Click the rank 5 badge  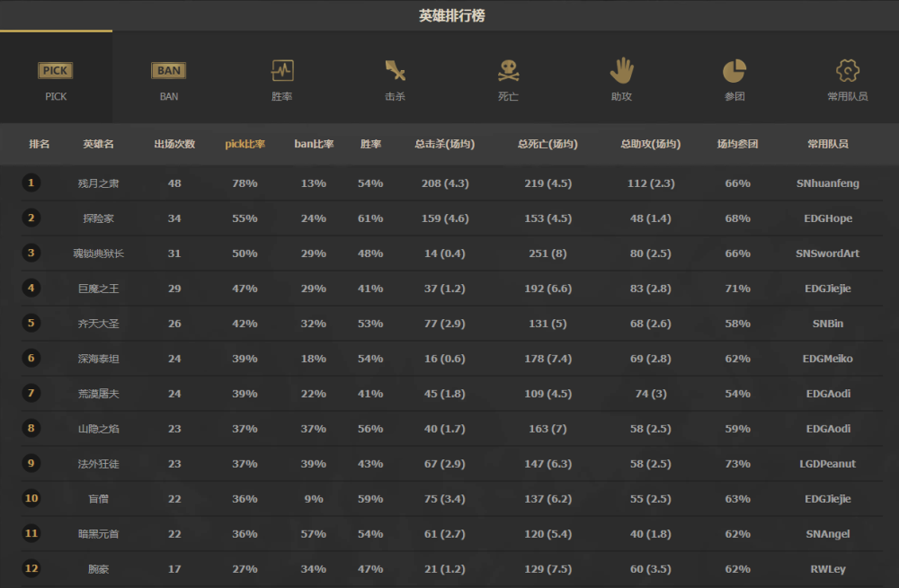(31, 323)
